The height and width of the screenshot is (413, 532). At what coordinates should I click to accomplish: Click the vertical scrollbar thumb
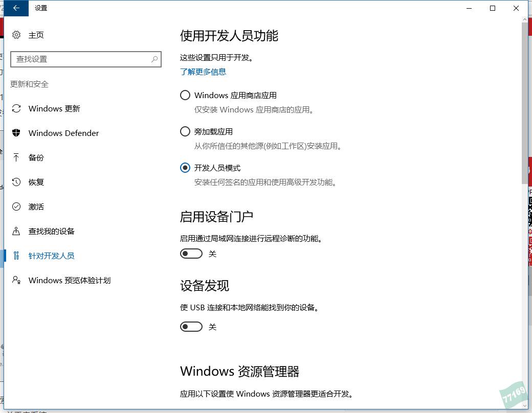pos(525,103)
